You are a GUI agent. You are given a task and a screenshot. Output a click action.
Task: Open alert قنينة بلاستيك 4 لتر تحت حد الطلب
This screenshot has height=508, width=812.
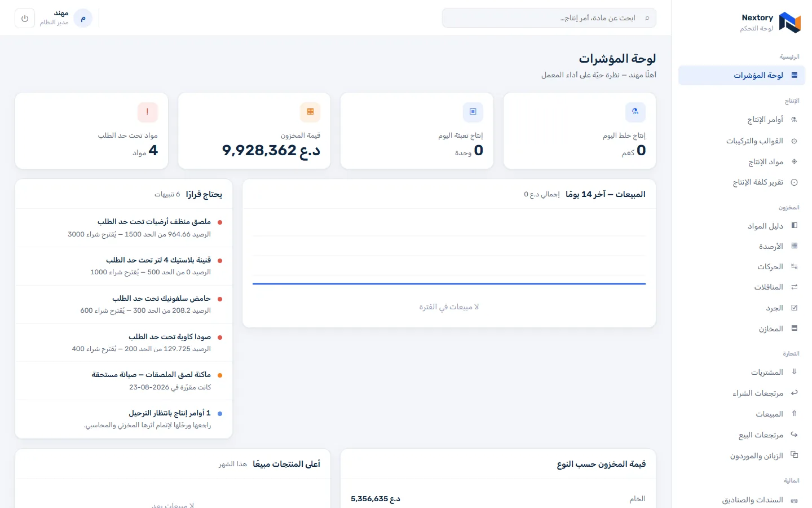tap(124, 266)
